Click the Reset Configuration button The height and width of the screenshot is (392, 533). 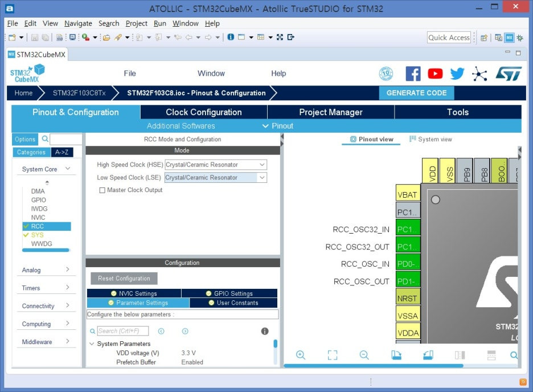pyautogui.click(x=124, y=279)
